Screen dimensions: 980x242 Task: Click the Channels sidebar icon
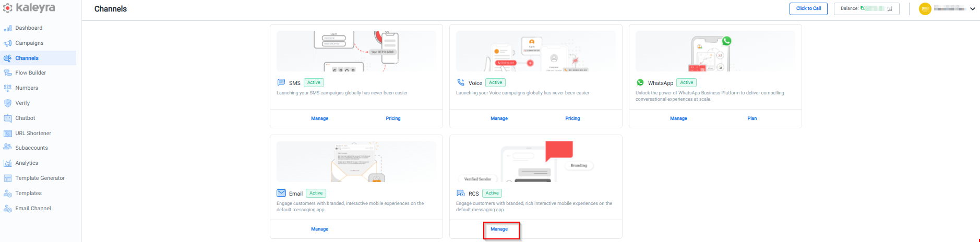(x=8, y=58)
